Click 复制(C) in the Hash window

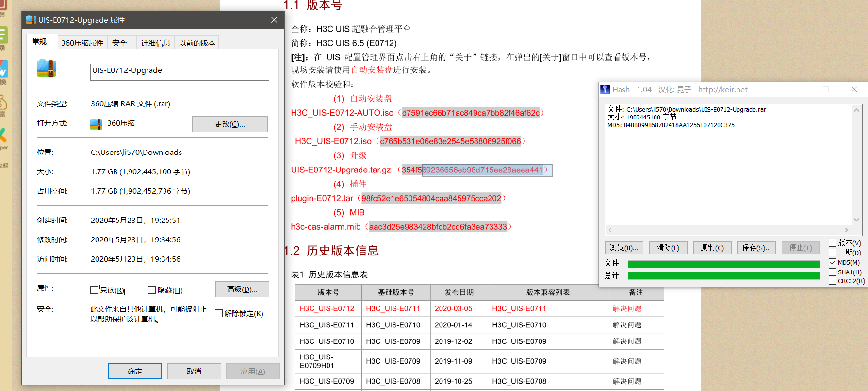712,248
